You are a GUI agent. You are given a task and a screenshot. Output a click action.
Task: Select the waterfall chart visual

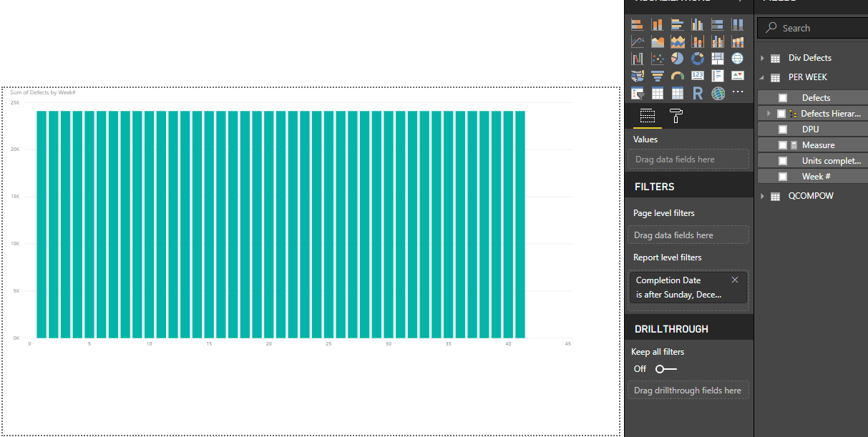[637, 59]
